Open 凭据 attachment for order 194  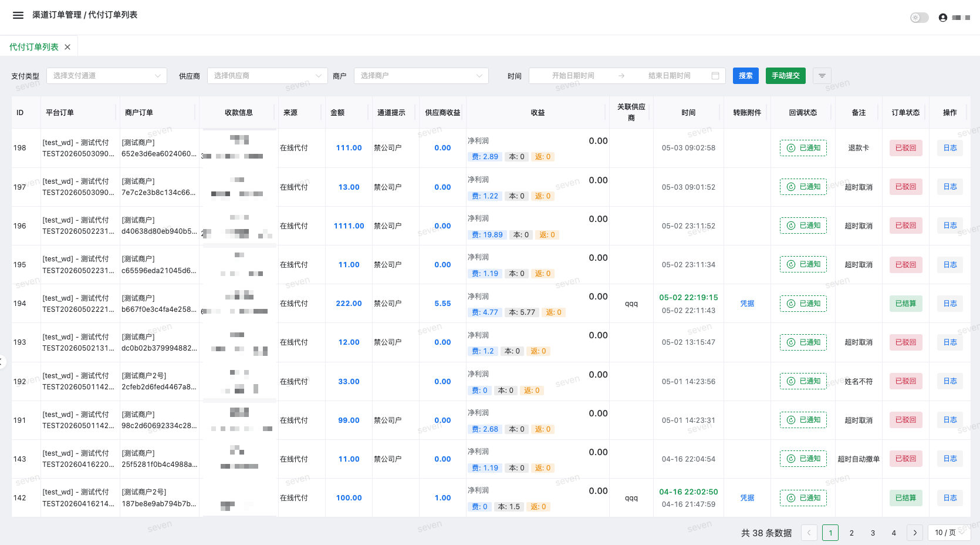(x=747, y=304)
